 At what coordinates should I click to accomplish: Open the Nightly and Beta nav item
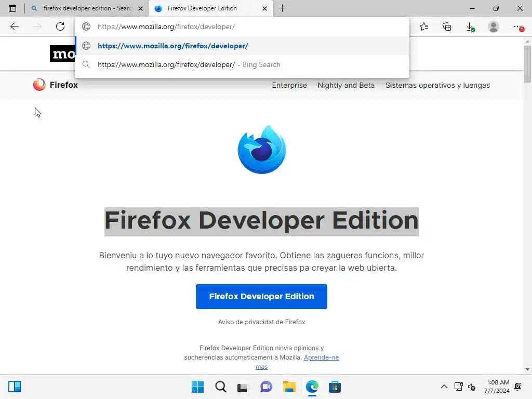pos(345,85)
